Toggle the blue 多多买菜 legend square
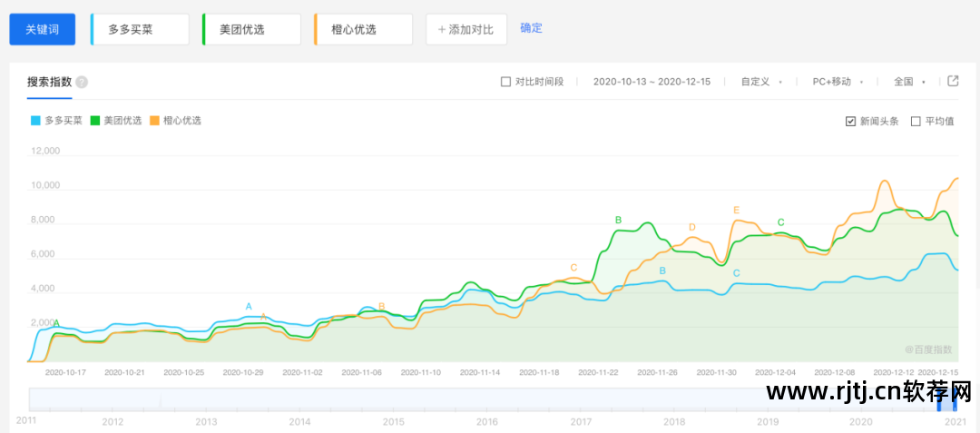 tap(35, 121)
